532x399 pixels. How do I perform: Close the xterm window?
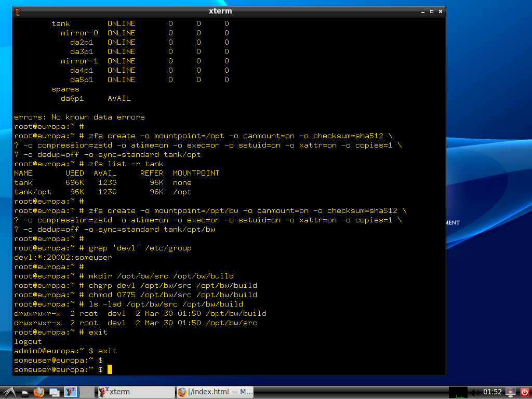440,11
